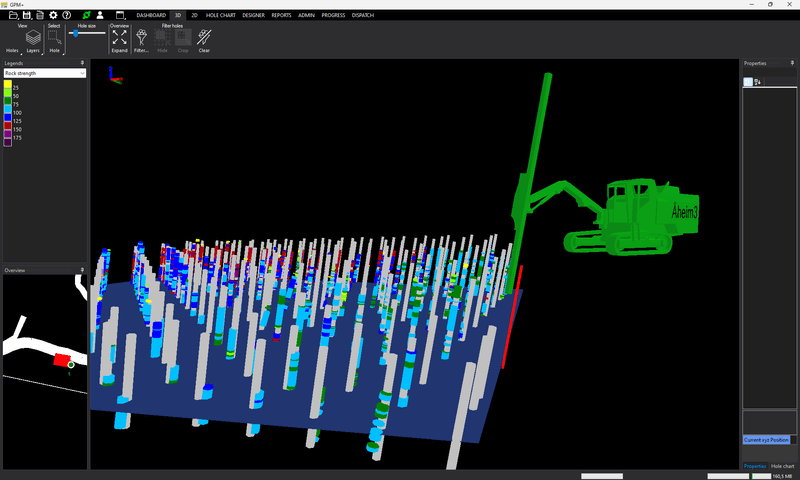The image size is (800, 480).
Task: Select alphabetical sort in Properties panel
Action: [x=758, y=82]
